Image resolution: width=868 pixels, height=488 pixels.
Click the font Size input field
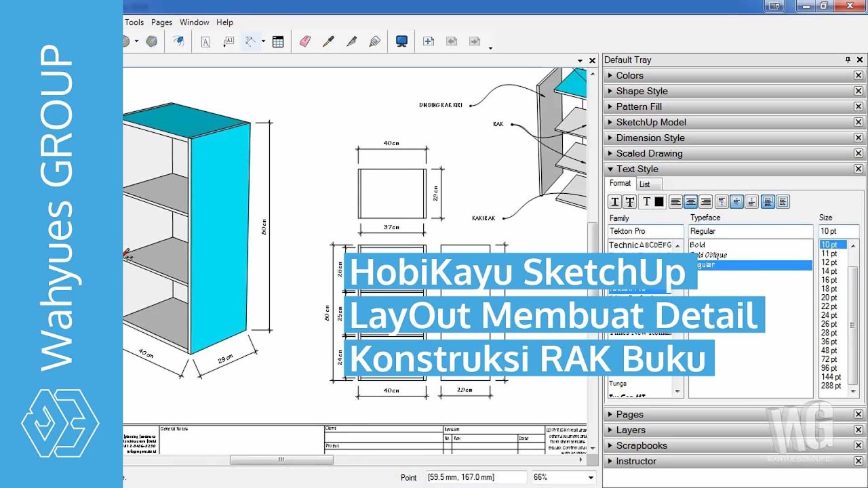coord(838,231)
